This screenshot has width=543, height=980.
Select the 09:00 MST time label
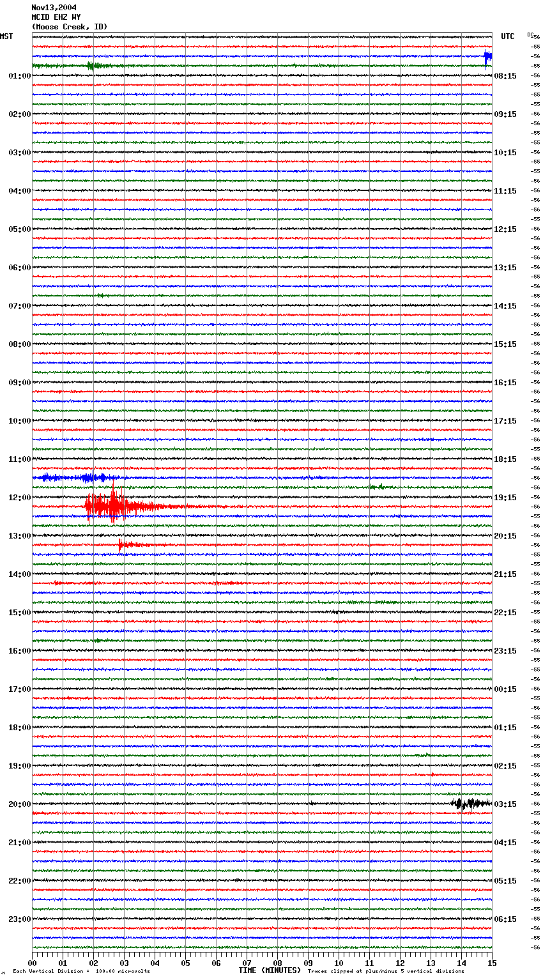20,383
